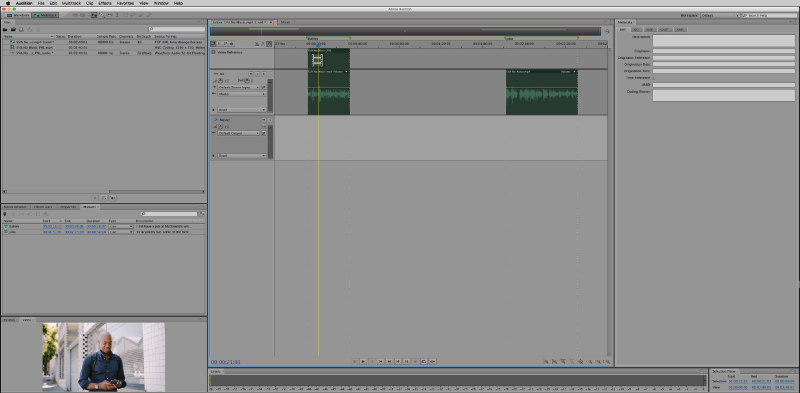Click the zoom navigator magnifier icon
800x393 pixels.
click(x=607, y=32)
